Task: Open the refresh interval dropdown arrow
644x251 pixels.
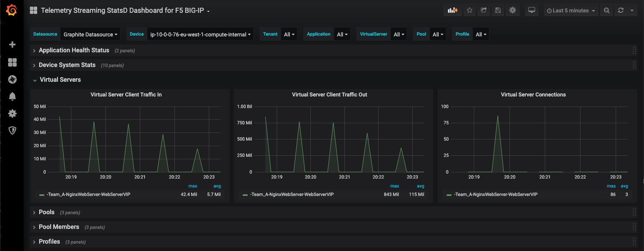Action: coord(632,10)
